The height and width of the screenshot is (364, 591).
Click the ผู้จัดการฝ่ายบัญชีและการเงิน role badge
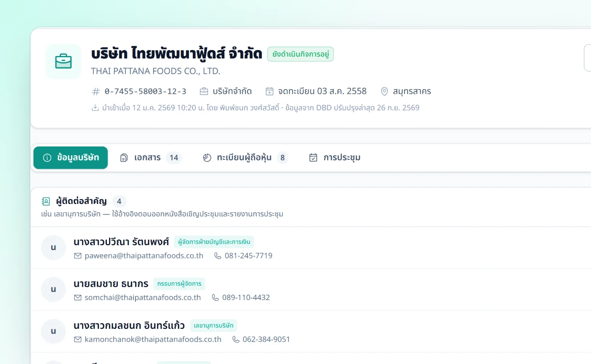click(x=214, y=242)
